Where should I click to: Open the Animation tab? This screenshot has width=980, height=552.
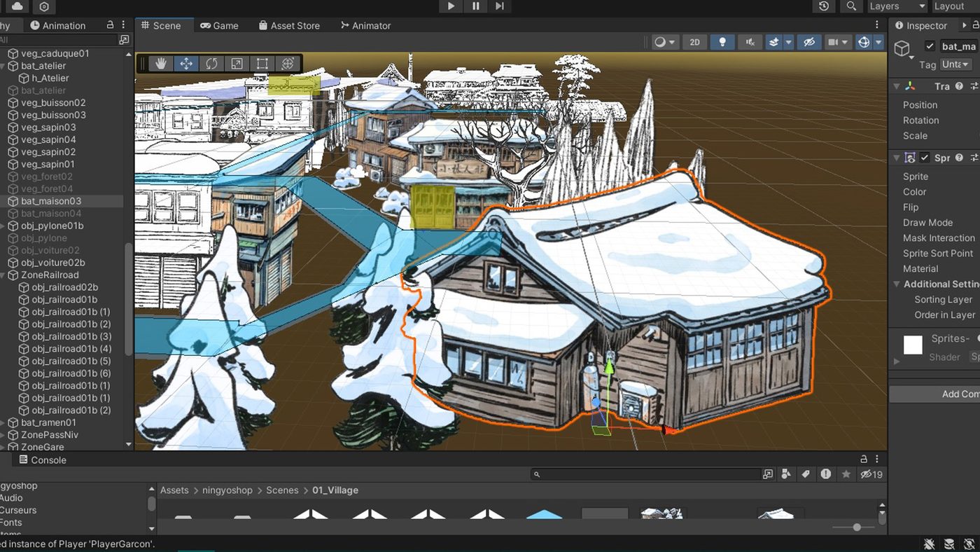[x=58, y=25]
